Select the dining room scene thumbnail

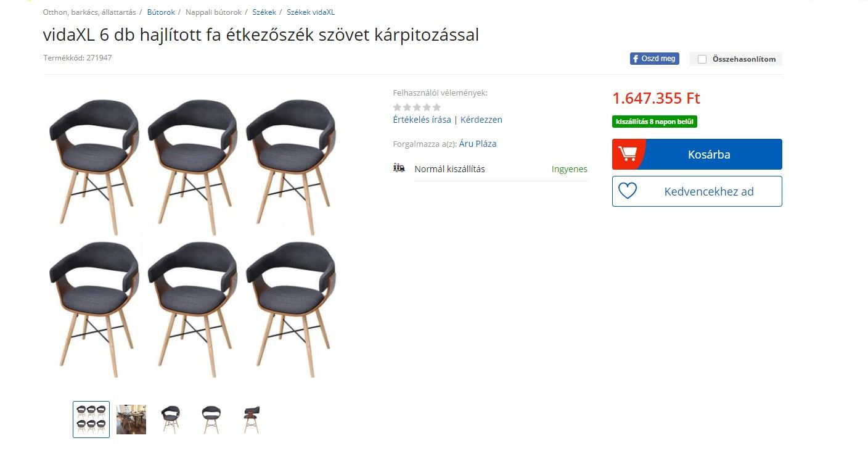point(131,420)
